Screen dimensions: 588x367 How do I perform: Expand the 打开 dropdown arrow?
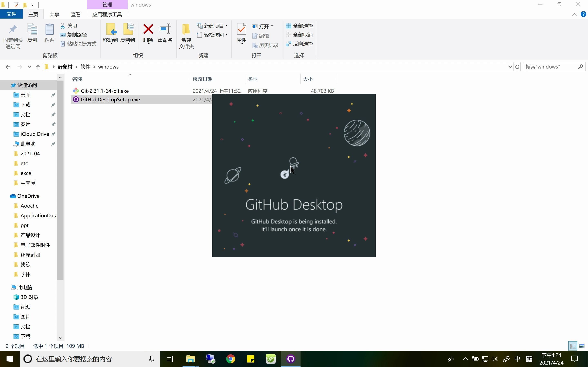[272, 26]
